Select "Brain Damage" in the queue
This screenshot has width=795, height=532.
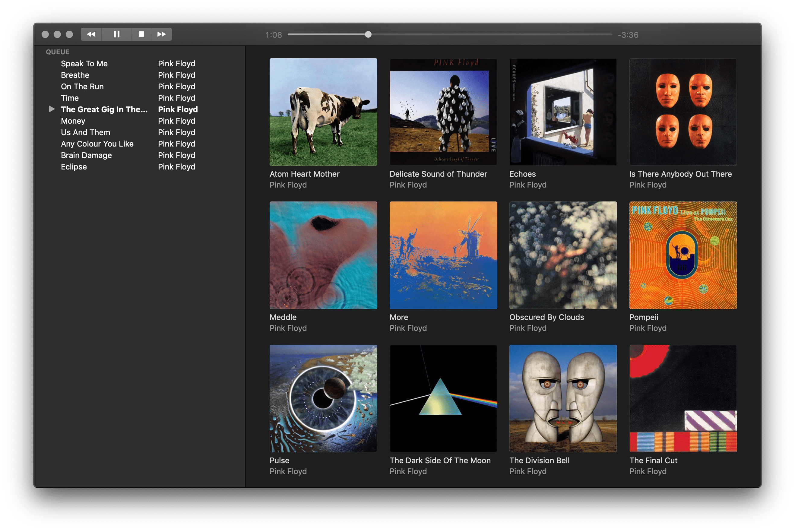pyautogui.click(x=86, y=155)
